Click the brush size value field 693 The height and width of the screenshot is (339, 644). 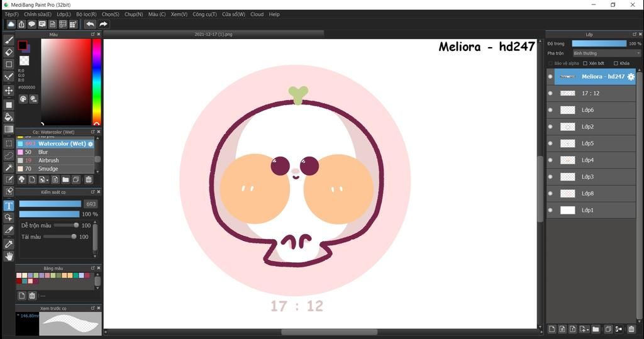[x=91, y=204]
